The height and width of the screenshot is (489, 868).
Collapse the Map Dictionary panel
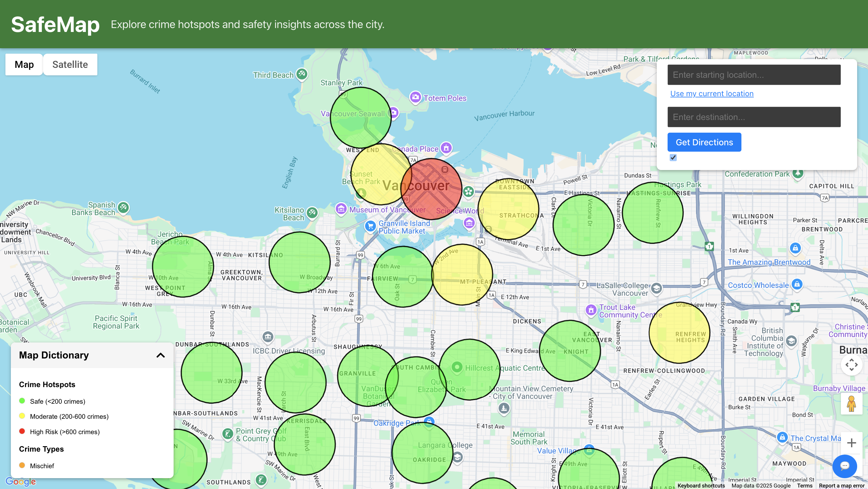161,355
